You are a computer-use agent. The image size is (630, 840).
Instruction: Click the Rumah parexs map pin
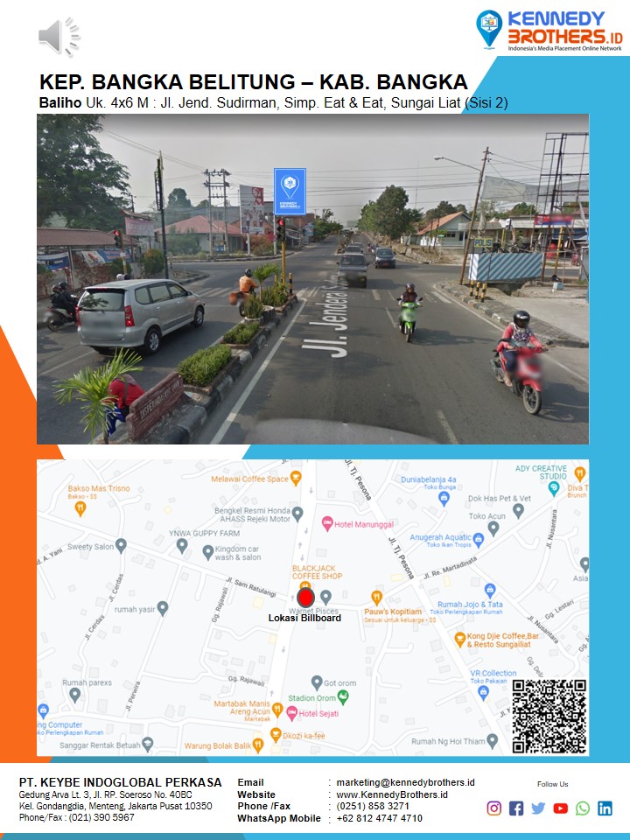[x=75, y=695]
